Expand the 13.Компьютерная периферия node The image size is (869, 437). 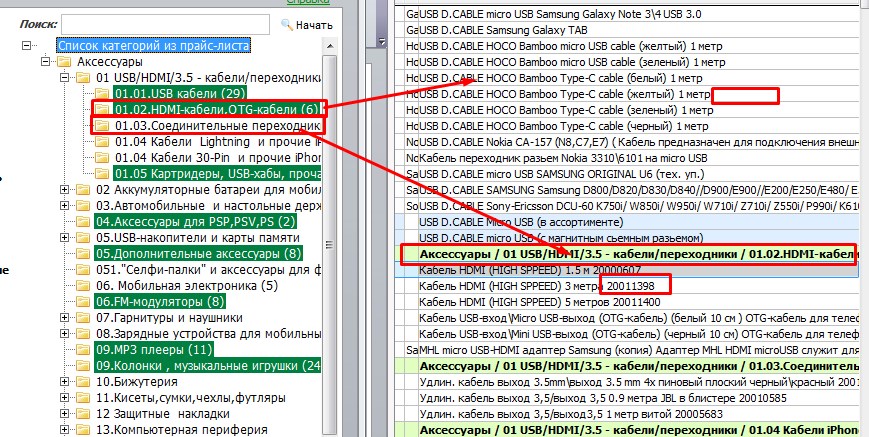64,430
